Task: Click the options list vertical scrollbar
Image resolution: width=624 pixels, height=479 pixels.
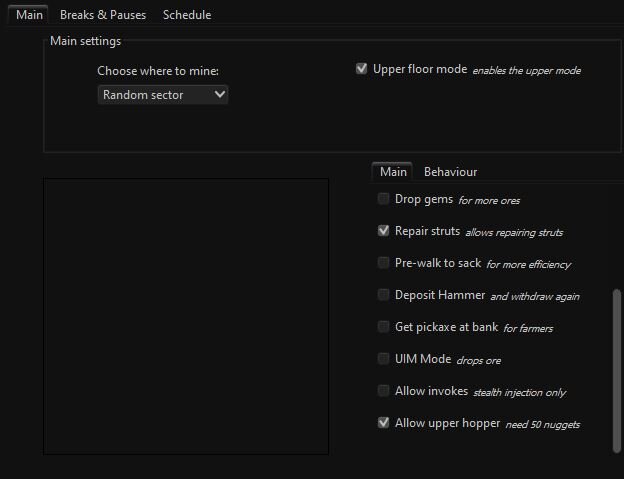Action: click(x=617, y=370)
